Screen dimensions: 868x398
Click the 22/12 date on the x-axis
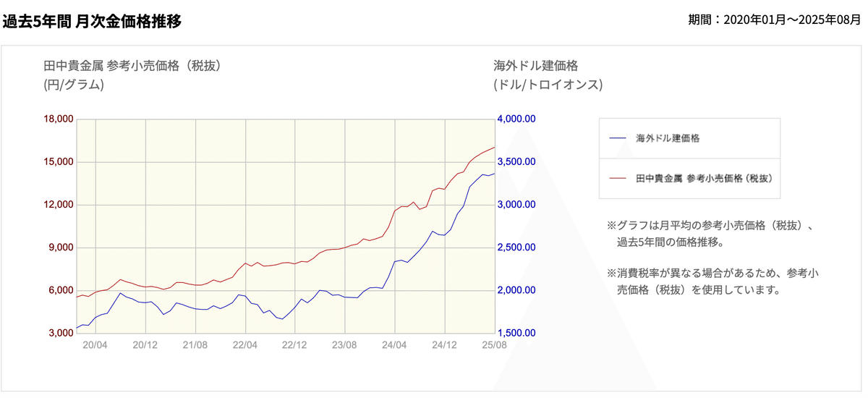[295, 345]
